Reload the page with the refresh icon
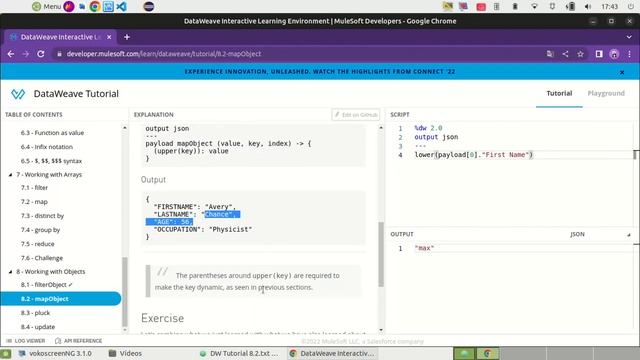 [41, 54]
